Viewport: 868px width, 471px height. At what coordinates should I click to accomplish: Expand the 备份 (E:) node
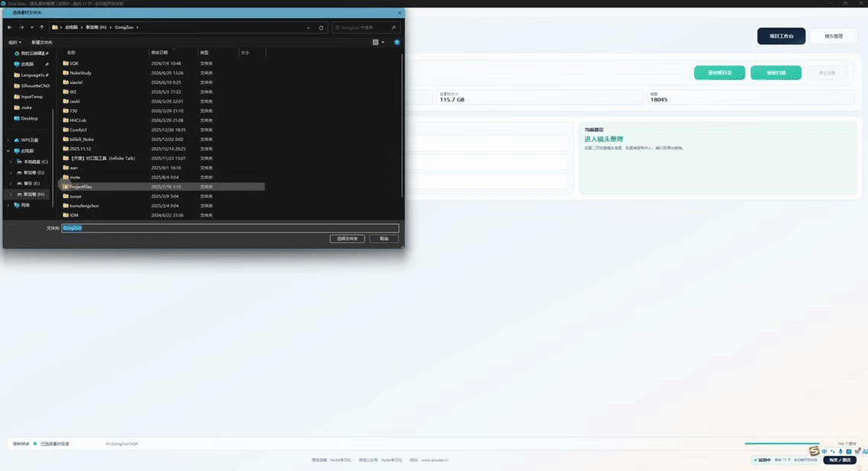(11, 184)
